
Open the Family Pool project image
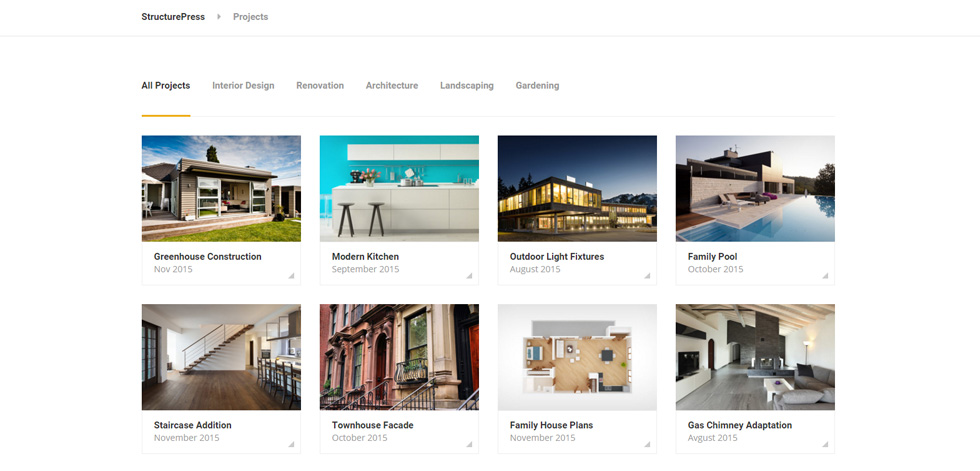(x=755, y=189)
